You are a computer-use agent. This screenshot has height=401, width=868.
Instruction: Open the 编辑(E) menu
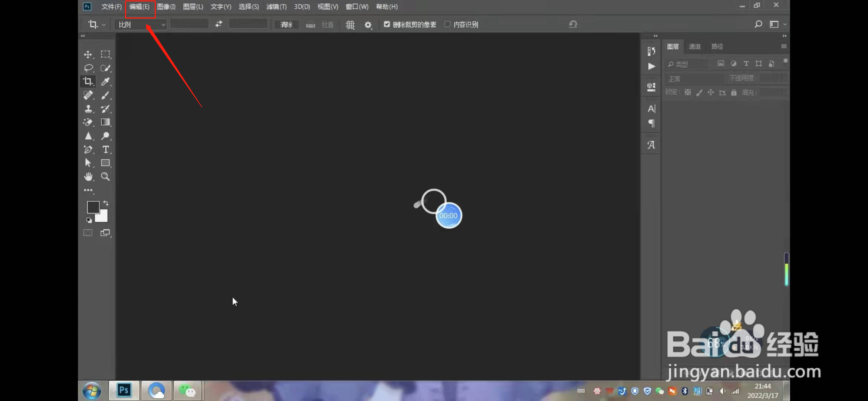pyautogui.click(x=139, y=7)
